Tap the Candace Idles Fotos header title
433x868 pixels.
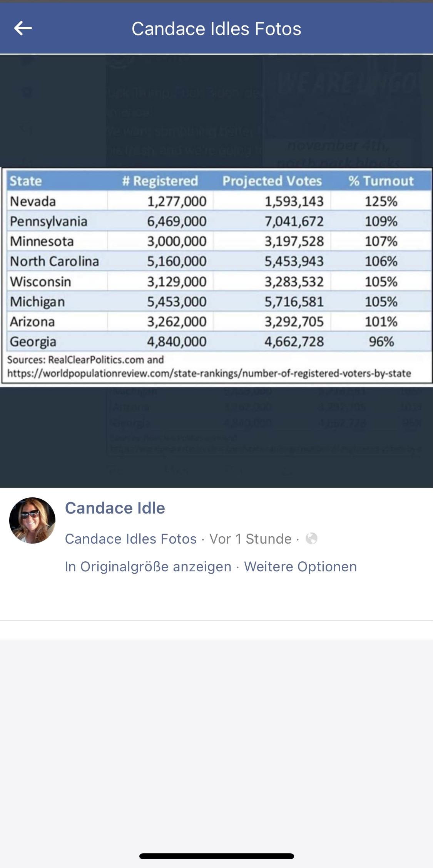click(216, 29)
